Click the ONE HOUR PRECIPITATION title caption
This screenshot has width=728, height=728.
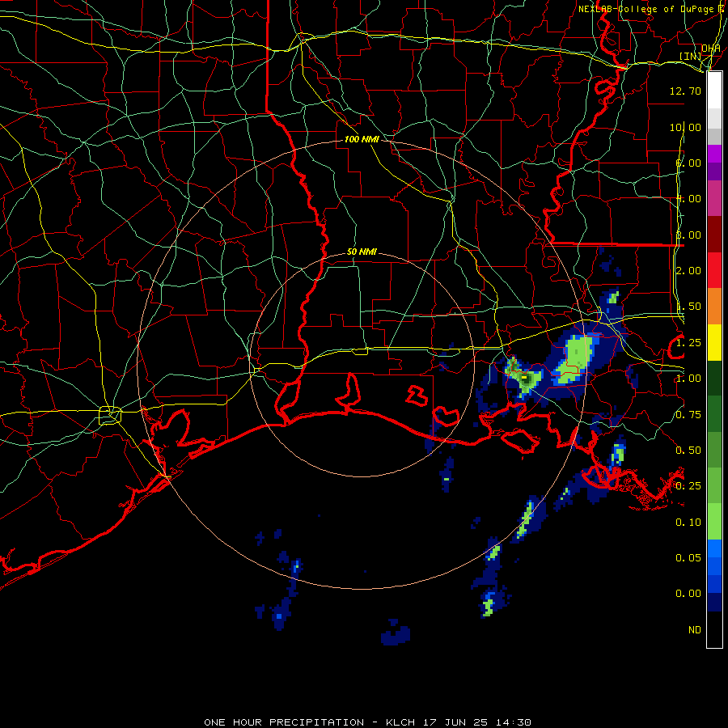click(367, 722)
